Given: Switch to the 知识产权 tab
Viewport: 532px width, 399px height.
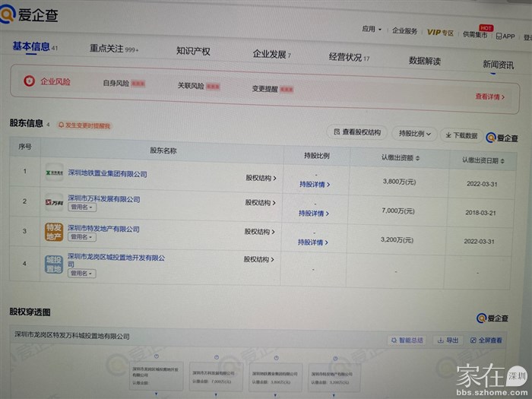Looking at the screenshot, I should (x=193, y=51).
